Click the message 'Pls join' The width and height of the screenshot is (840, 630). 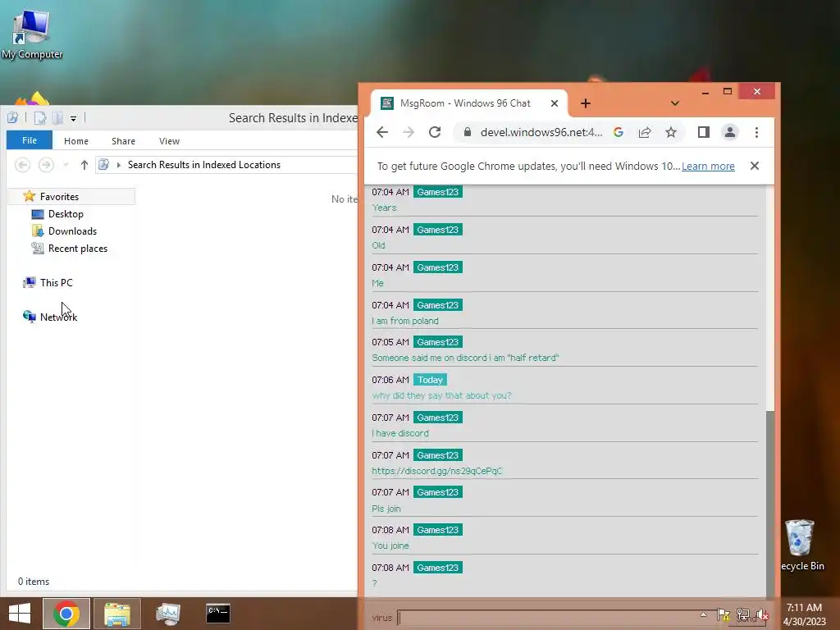coord(386,509)
